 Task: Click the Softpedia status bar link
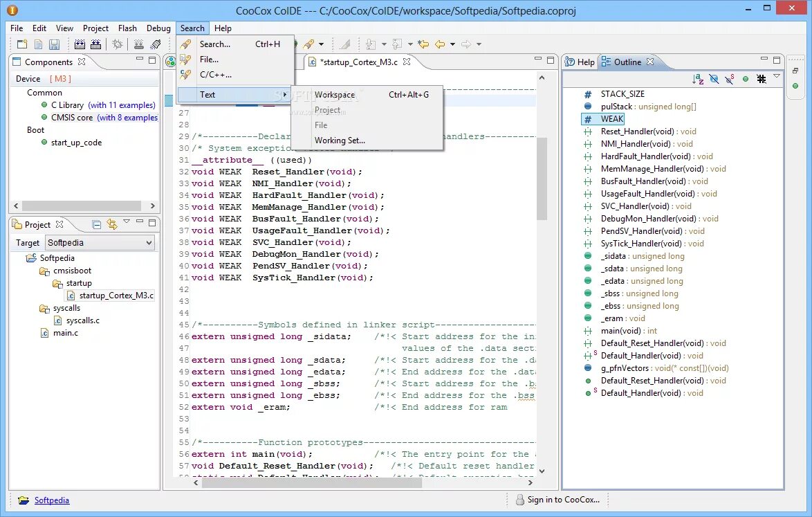pos(52,500)
